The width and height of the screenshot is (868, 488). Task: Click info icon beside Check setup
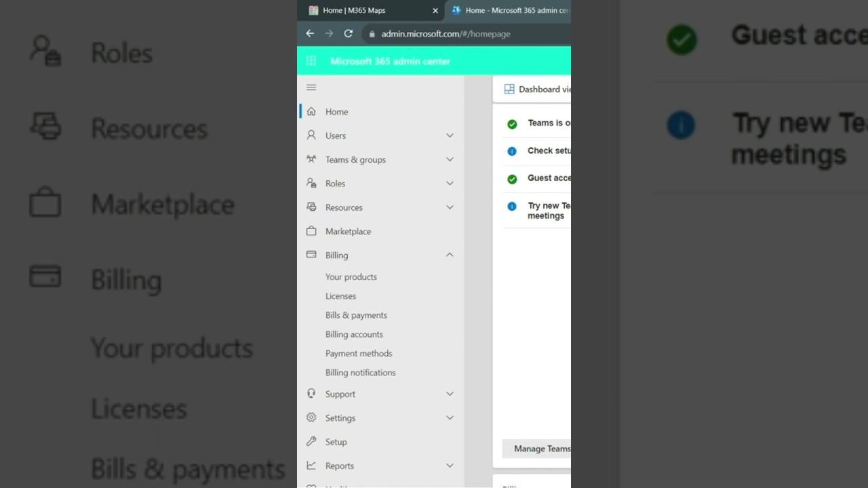(x=512, y=151)
